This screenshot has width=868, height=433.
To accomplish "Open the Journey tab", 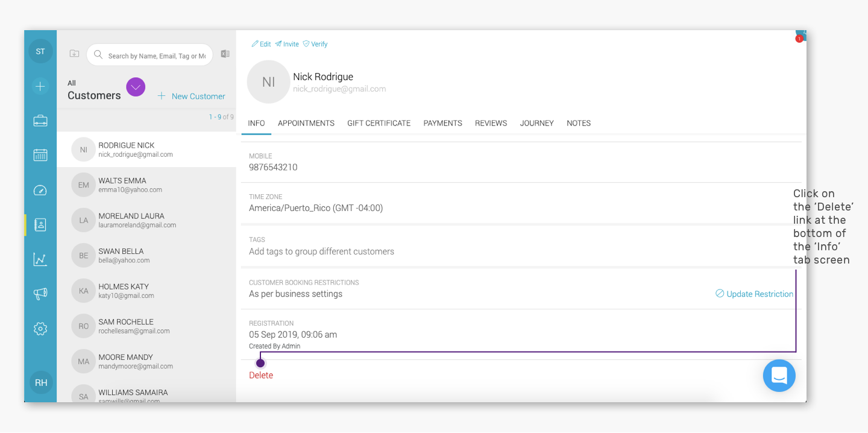I will click(x=537, y=123).
